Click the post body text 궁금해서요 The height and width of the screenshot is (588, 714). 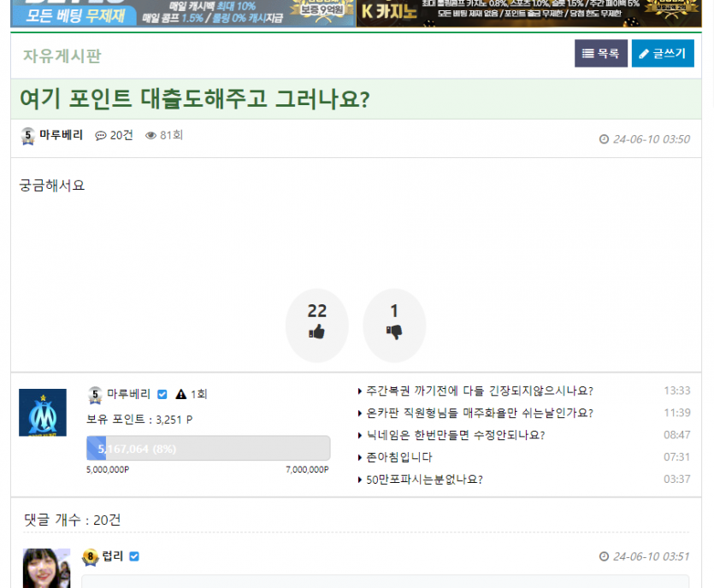[52, 185]
